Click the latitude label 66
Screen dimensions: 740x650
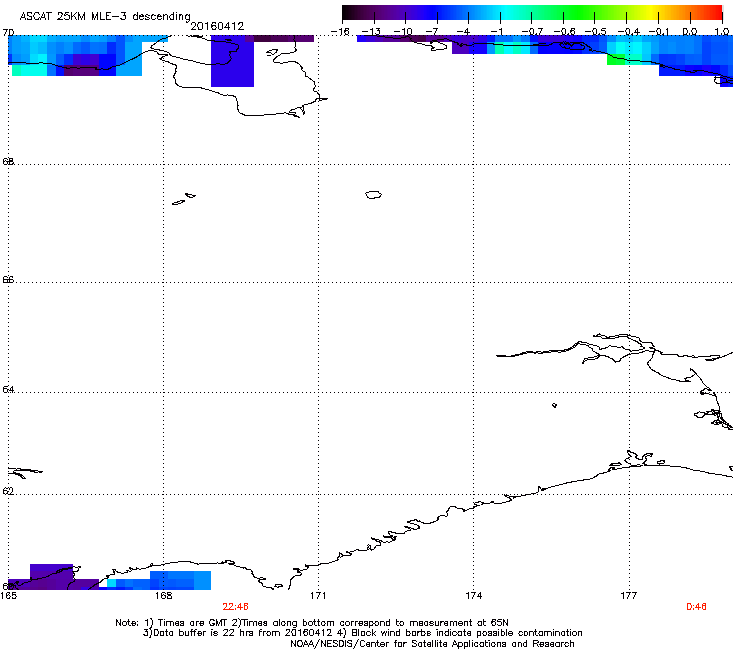(x=8, y=280)
